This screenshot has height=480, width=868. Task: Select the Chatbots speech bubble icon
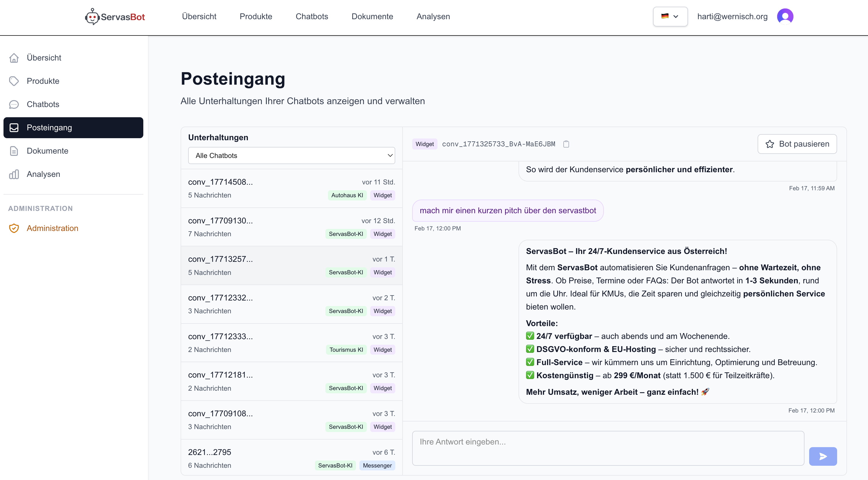[x=14, y=104]
